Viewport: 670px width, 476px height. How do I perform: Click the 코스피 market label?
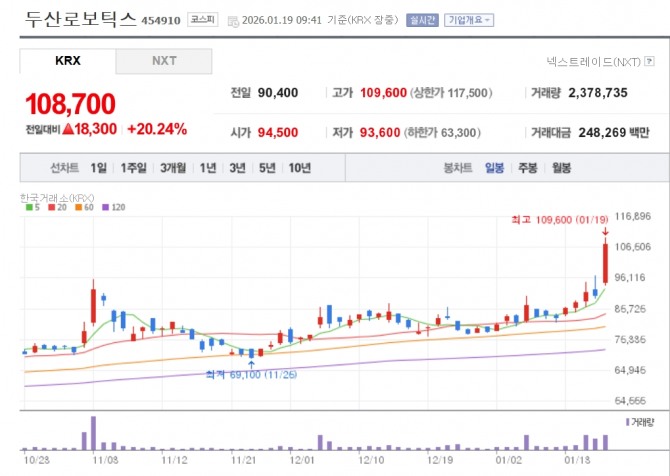coord(203,20)
